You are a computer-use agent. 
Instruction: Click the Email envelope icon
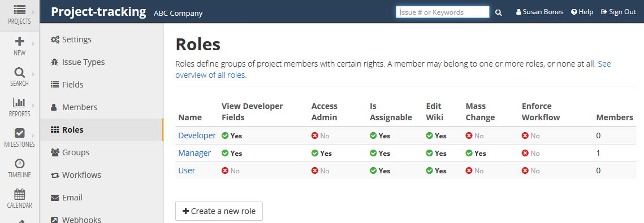point(55,198)
